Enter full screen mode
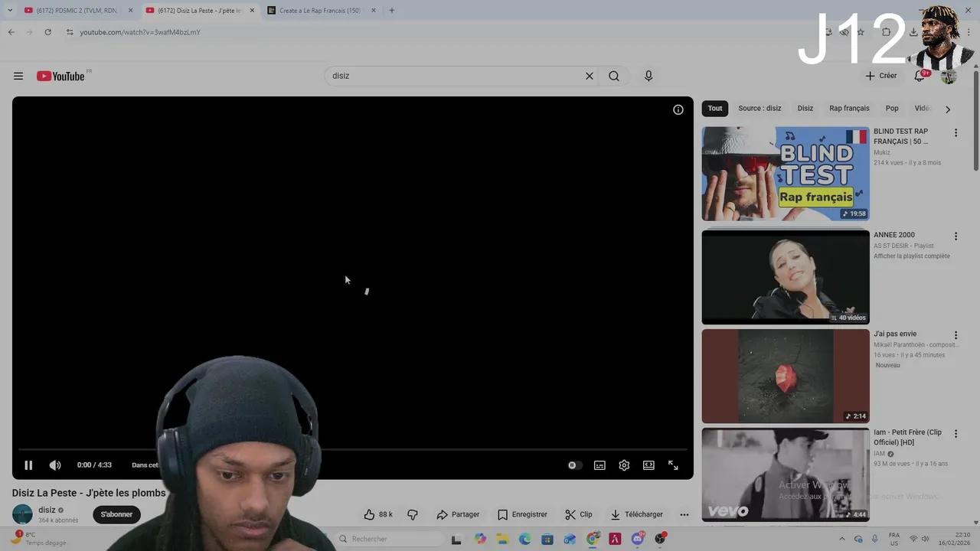980x551 pixels. click(673, 465)
